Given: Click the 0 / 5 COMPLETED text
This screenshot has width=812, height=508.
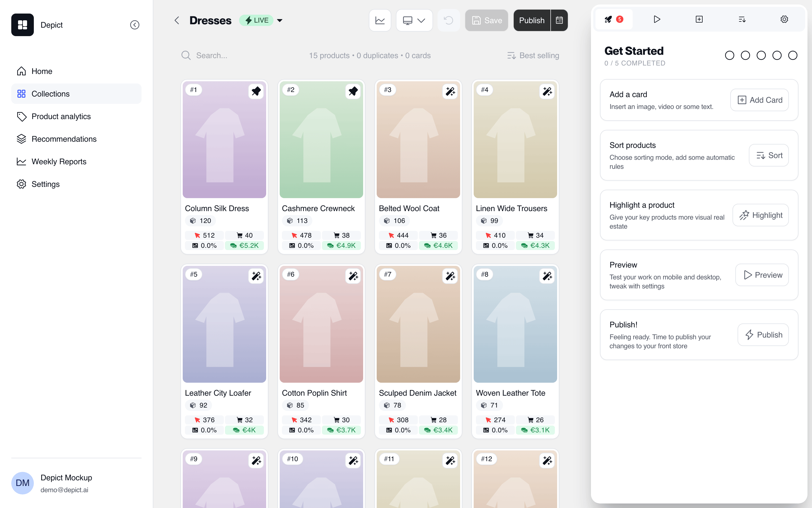Looking at the screenshot, I should point(635,63).
